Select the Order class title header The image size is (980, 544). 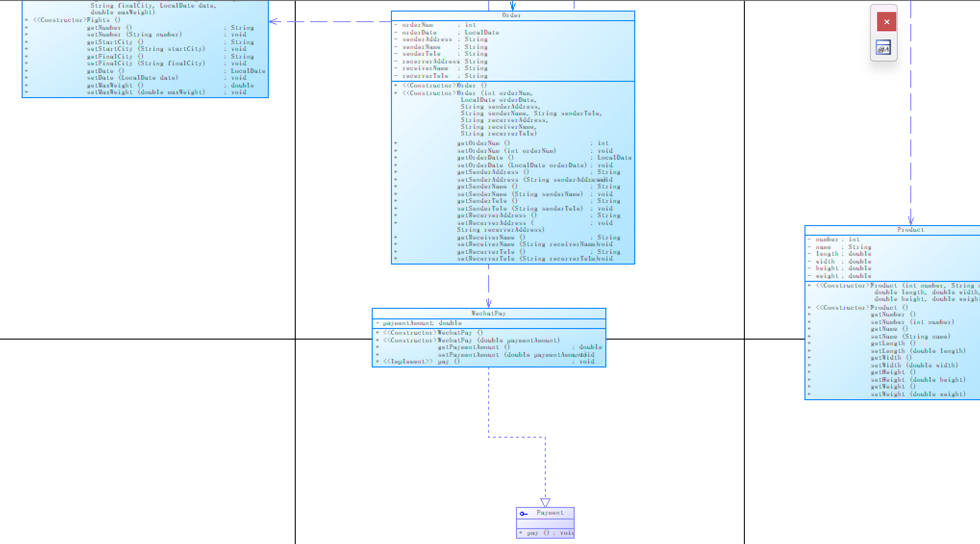pyautogui.click(x=512, y=15)
